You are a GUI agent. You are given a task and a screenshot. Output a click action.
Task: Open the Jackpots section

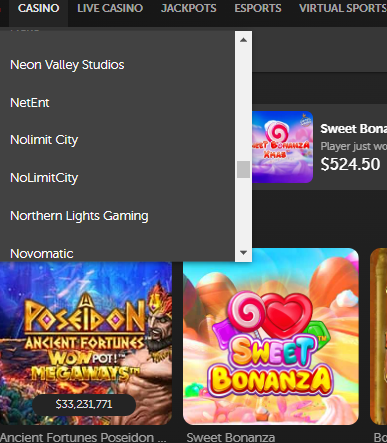189,8
